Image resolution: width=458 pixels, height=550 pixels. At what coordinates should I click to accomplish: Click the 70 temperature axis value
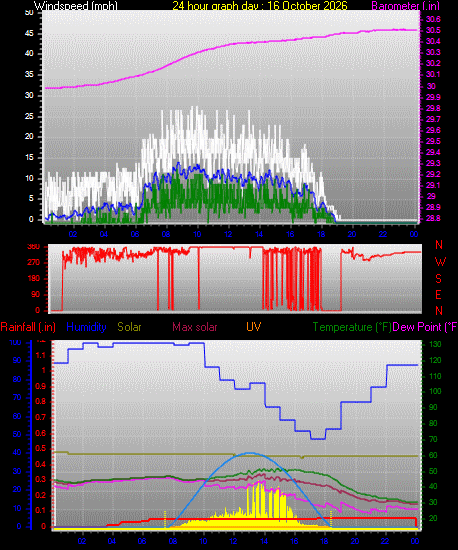433,439
